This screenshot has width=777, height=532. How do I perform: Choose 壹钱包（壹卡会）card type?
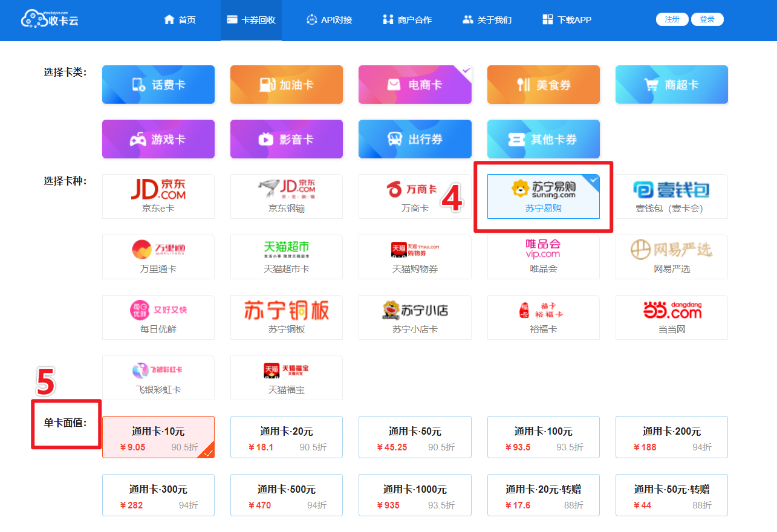pos(672,196)
